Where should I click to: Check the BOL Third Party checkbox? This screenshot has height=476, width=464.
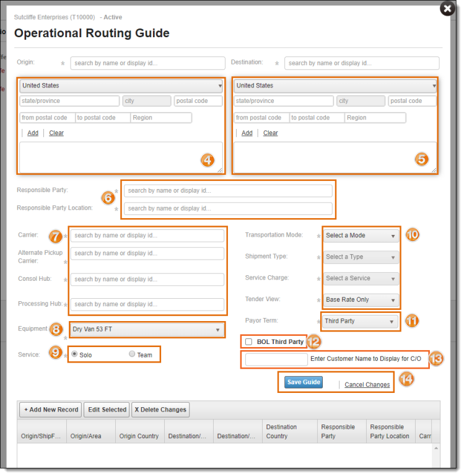click(x=249, y=342)
